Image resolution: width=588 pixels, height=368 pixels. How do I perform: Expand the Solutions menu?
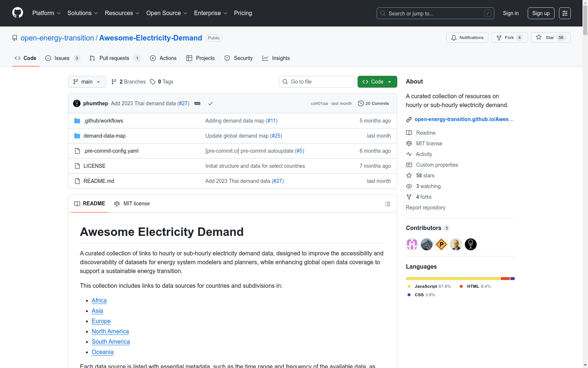click(x=83, y=13)
